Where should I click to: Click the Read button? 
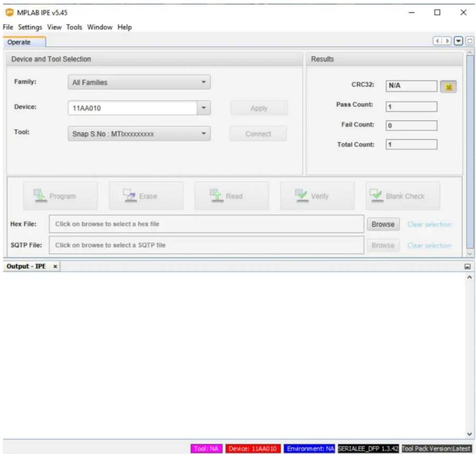point(232,196)
